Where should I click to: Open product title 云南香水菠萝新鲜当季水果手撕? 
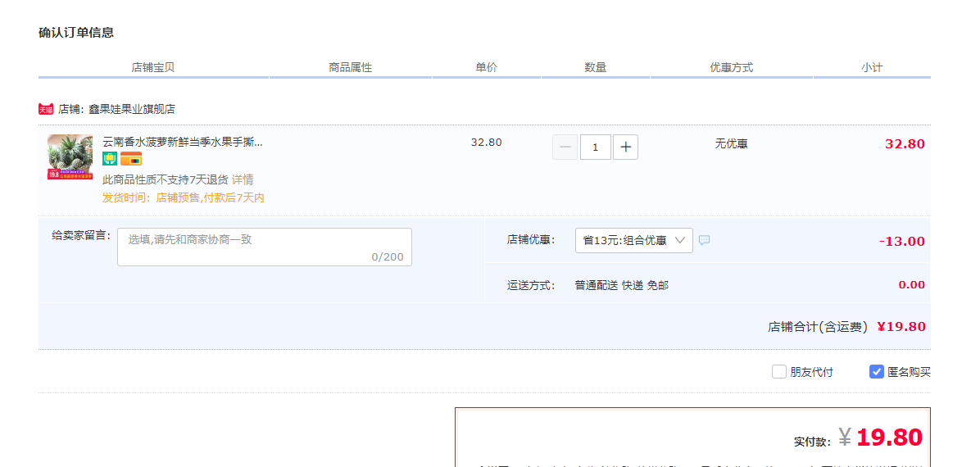(183, 142)
